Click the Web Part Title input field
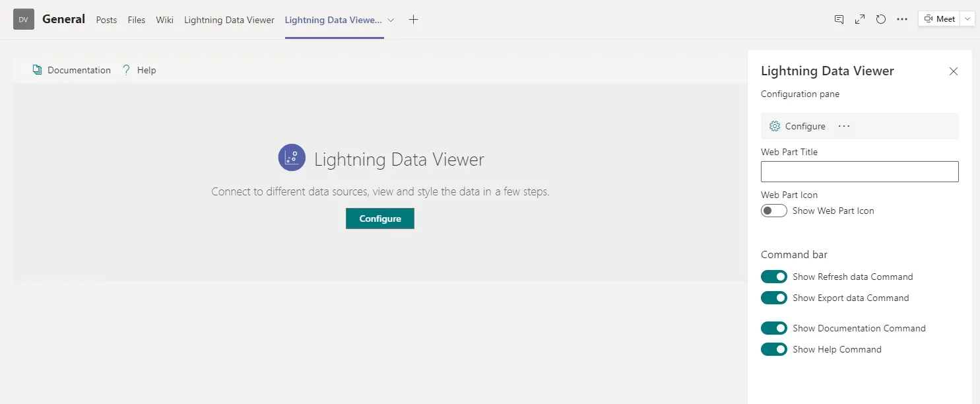Screen dimensions: 980x404 click(859, 172)
